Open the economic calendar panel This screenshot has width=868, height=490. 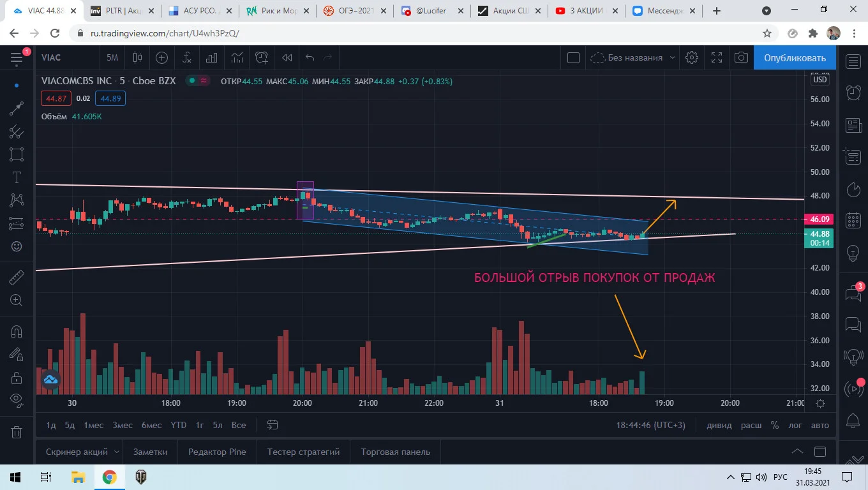coord(853,221)
